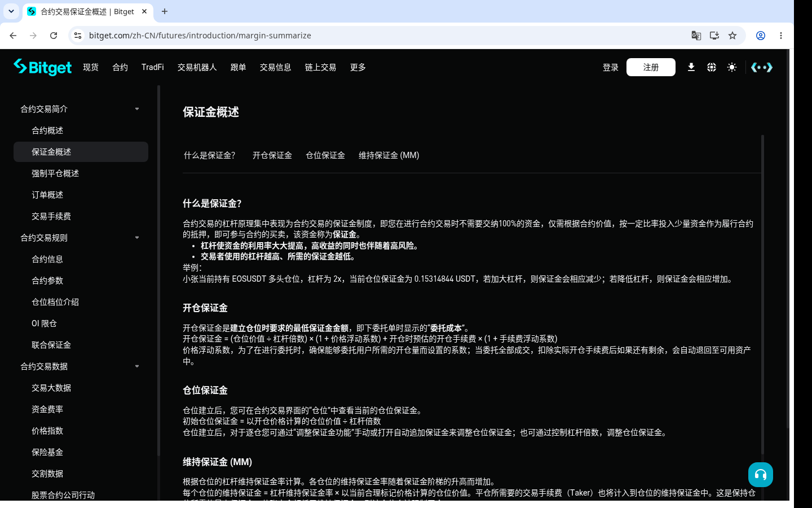Open Chrome three-dot menu
Screen dimensions: 812x508
(x=781, y=36)
